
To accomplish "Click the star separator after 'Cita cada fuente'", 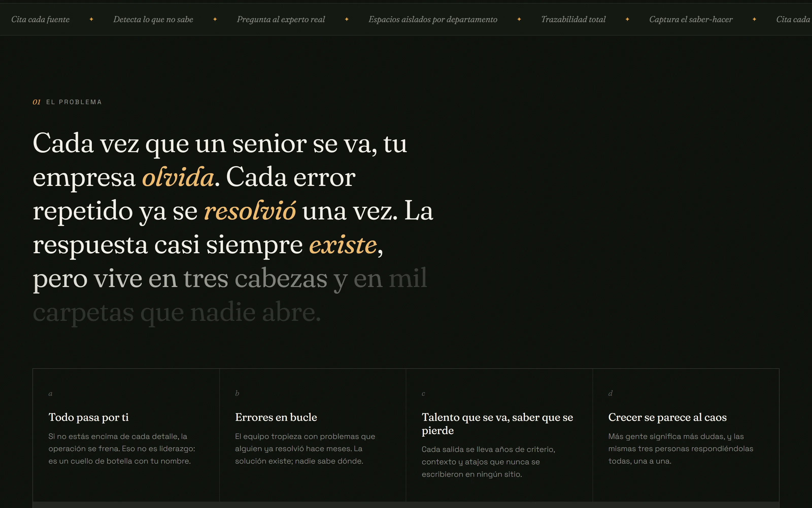I will click(x=91, y=19).
